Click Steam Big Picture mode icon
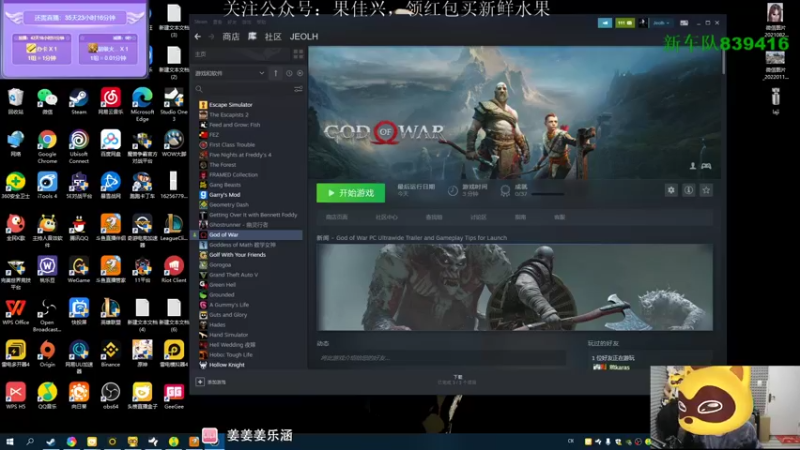This screenshot has height=450, width=800. tap(684, 23)
